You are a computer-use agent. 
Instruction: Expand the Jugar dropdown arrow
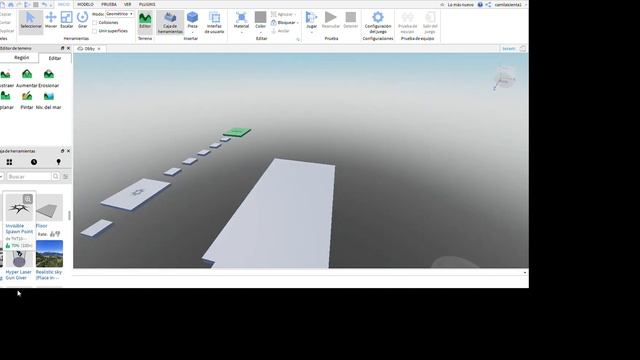311,32
